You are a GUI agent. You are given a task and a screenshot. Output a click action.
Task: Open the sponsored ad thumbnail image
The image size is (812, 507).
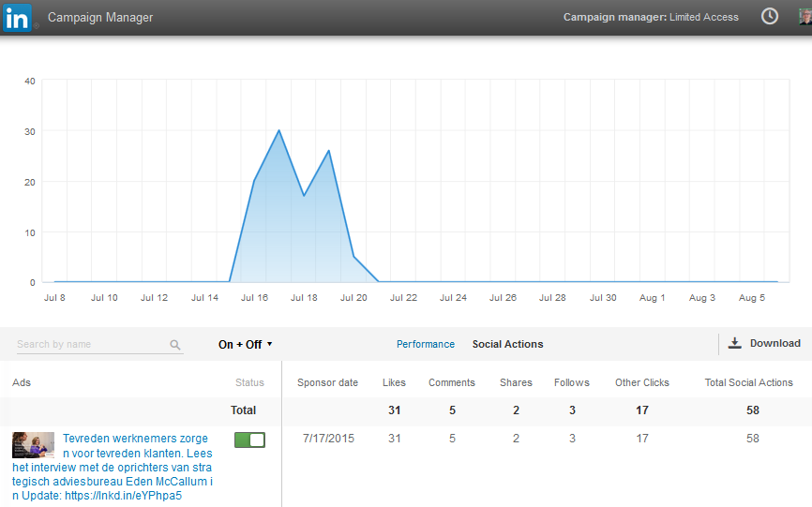[x=33, y=444]
